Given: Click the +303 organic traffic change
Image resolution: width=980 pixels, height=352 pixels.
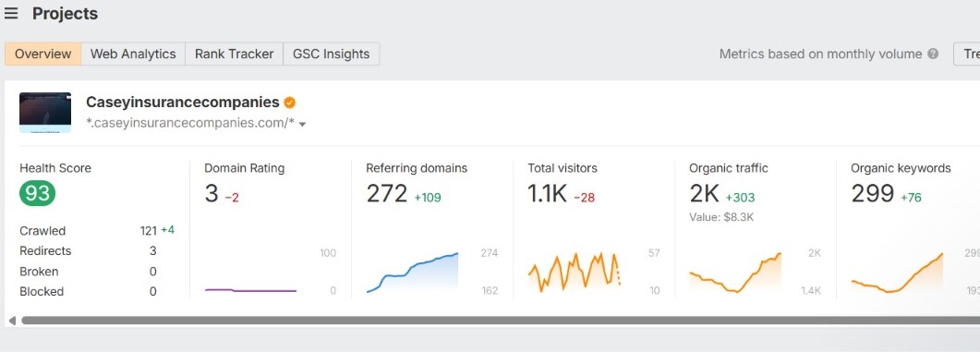Looking at the screenshot, I should point(740,198).
